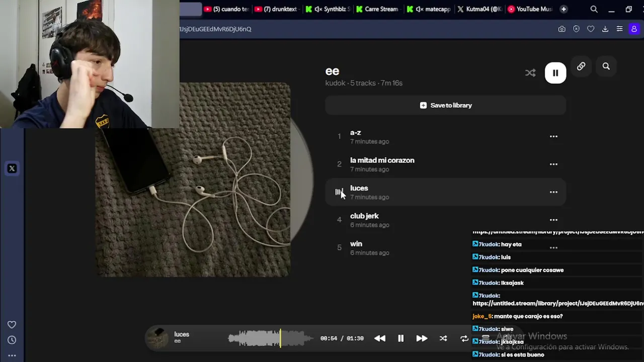The height and width of the screenshot is (362, 644).
Task: Open options menu for track club jerk
Action: (x=553, y=220)
